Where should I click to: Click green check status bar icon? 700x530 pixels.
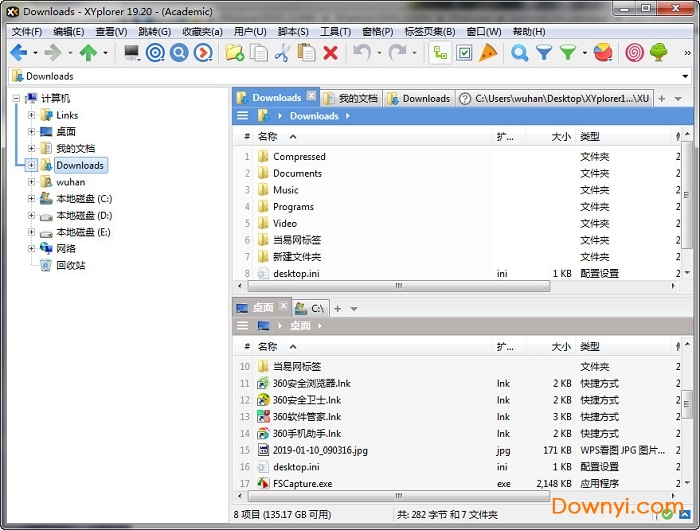[667, 515]
